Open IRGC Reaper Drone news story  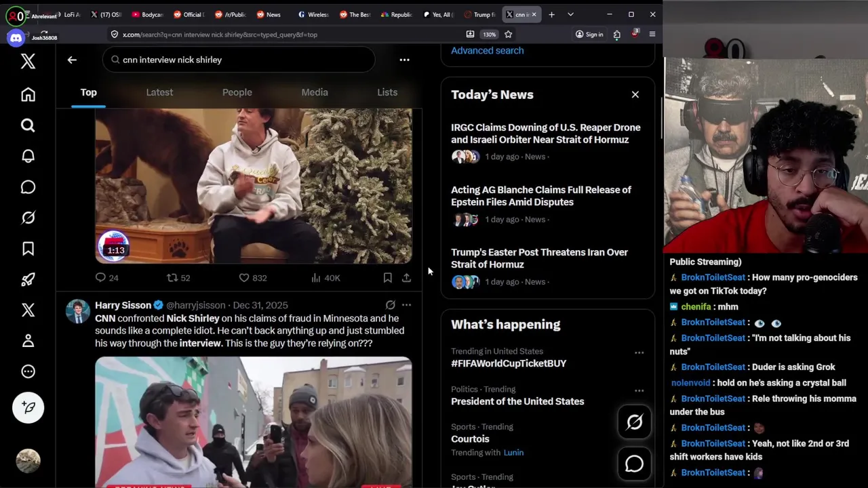(x=546, y=134)
